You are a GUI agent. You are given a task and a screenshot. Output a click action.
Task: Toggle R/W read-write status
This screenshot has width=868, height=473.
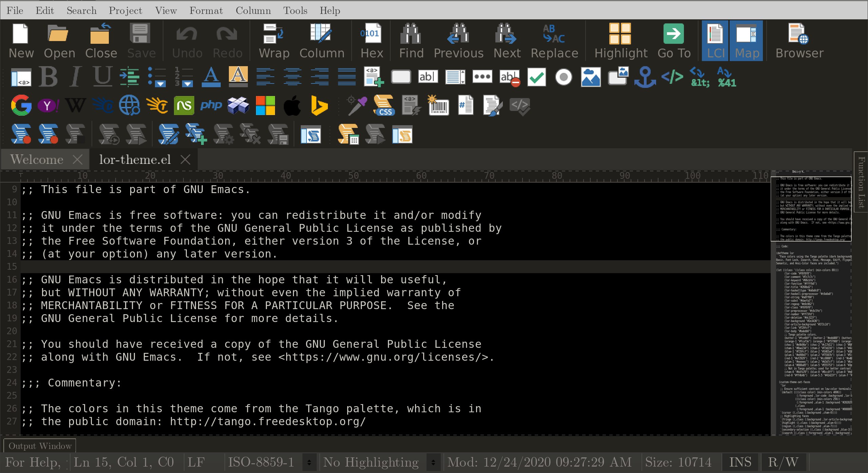(x=783, y=462)
